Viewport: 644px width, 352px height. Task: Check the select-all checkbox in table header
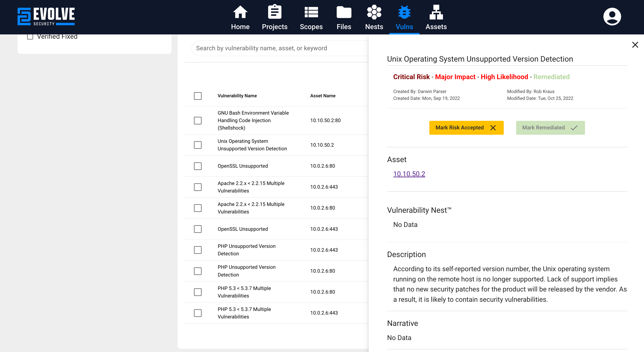click(198, 96)
